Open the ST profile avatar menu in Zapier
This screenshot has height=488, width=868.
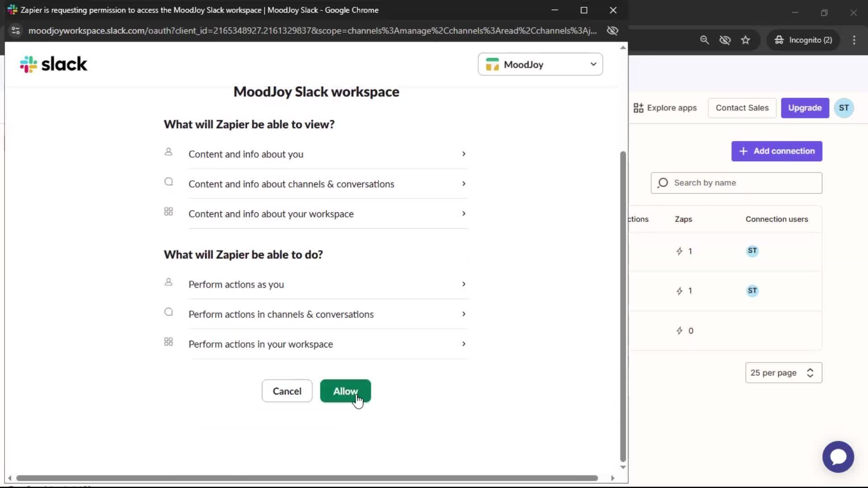844,108
